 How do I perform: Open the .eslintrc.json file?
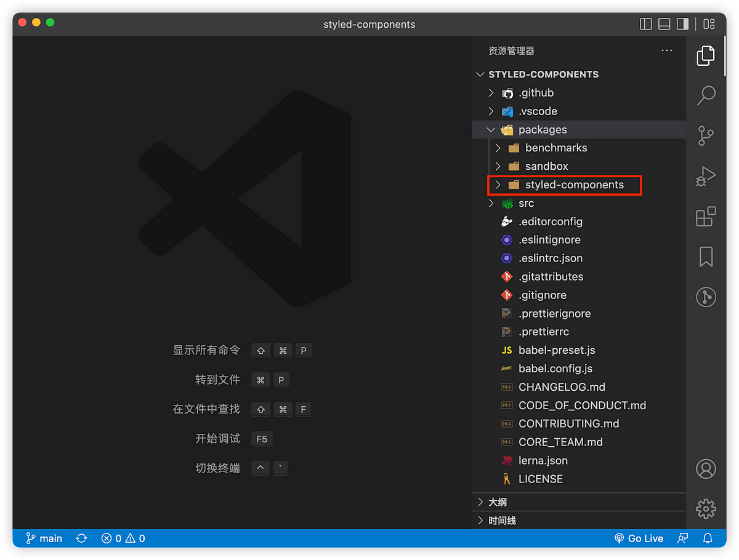(x=579, y=258)
